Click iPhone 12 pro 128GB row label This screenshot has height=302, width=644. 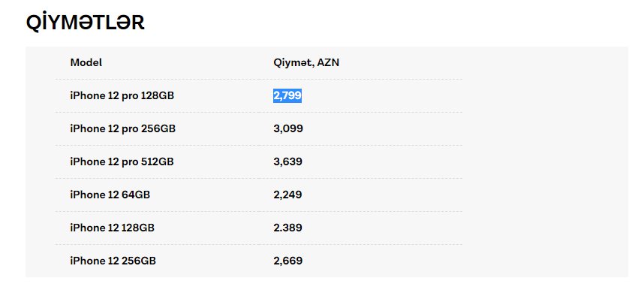point(122,95)
